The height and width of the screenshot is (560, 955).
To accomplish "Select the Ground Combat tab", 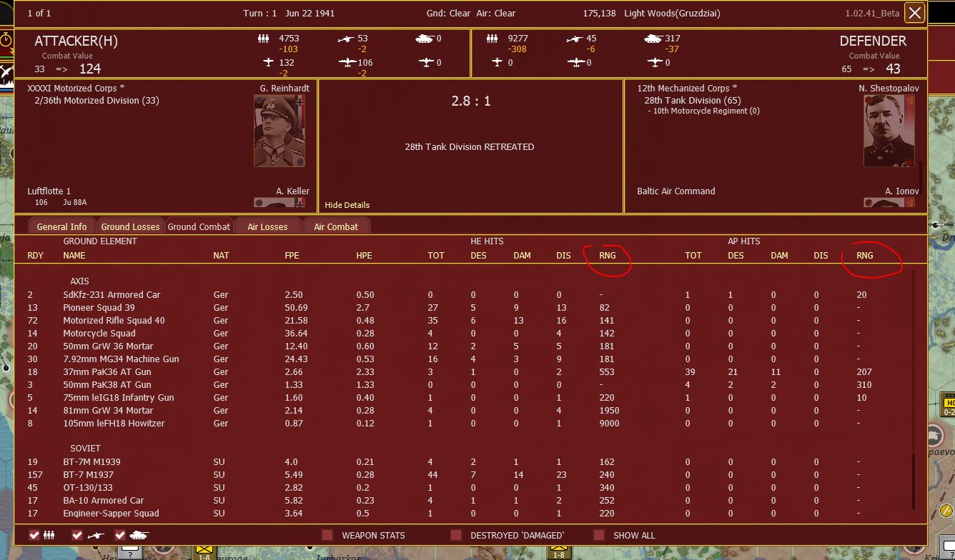I will pos(199,226).
